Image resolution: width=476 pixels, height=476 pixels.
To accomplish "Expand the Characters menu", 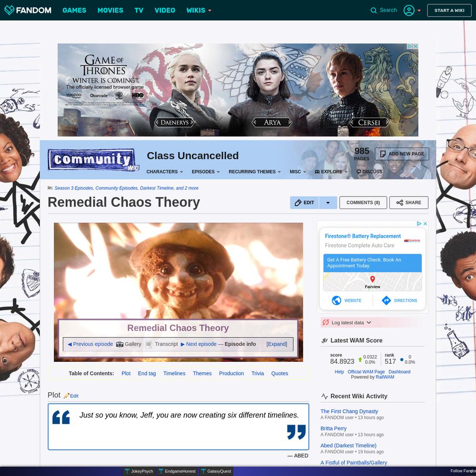I will tap(165, 172).
